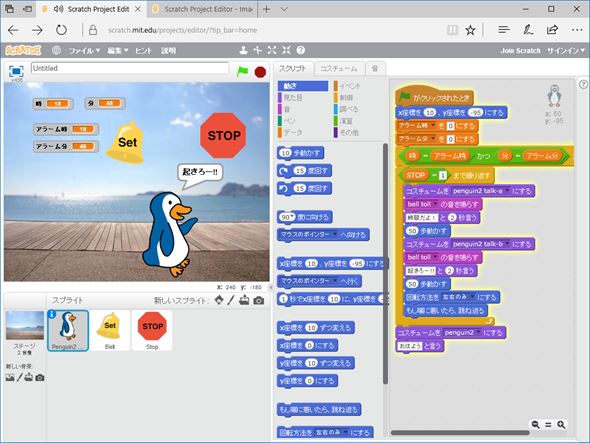Open サインイン dropdown
The width and height of the screenshot is (590, 443).
(566, 50)
